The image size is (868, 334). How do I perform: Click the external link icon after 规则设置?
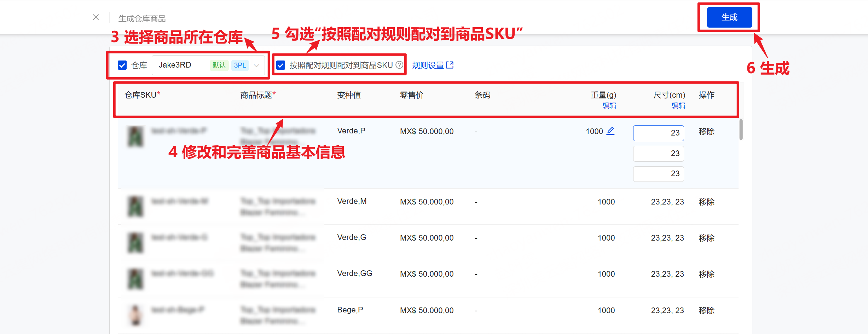tap(450, 65)
